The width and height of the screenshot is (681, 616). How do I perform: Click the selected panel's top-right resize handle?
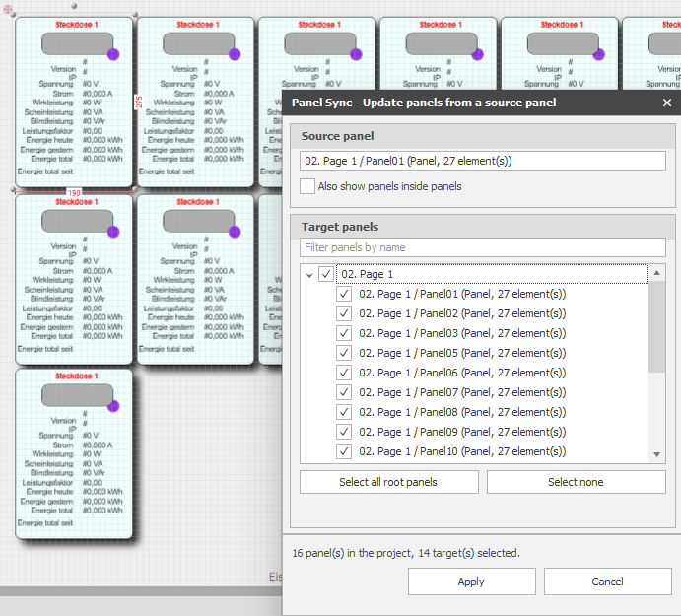pyautogui.click(x=135, y=15)
